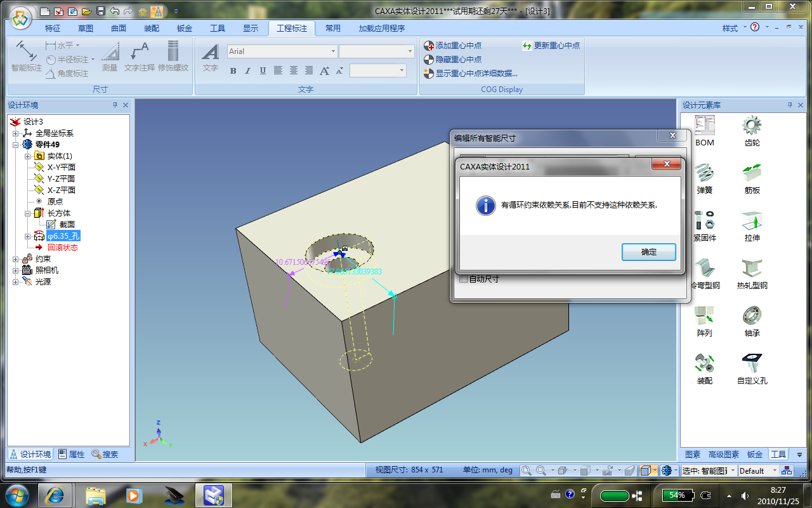Open the 钣金 ribbon tab

coord(185,29)
